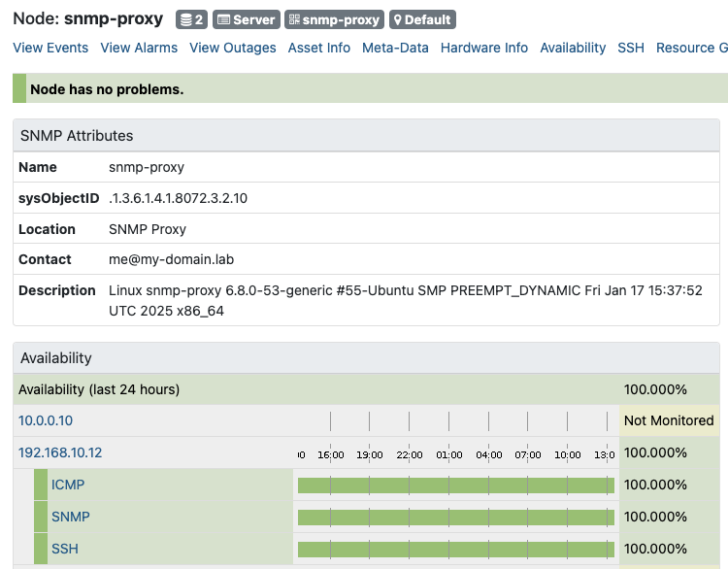
Task: Open the Resource Graphs link
Action: click(x=691, y=48)
